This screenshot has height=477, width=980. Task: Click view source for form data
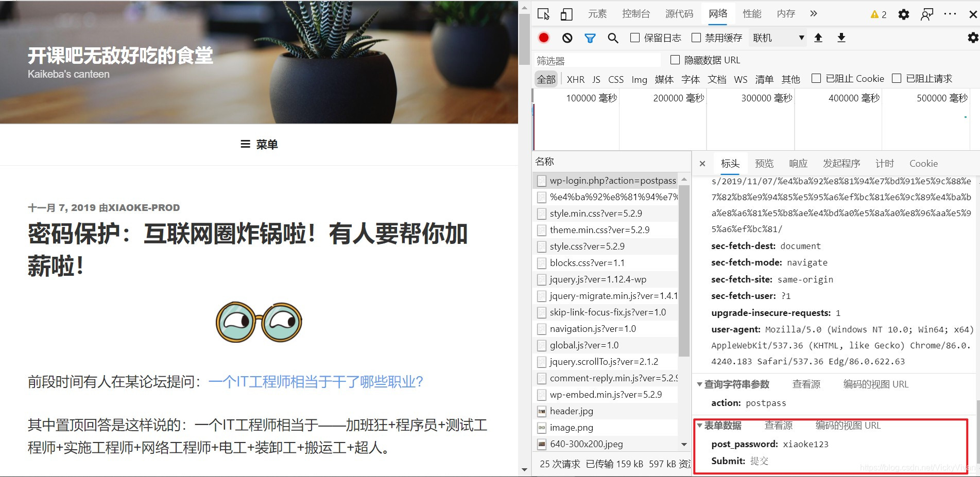[x=779, y=426]
